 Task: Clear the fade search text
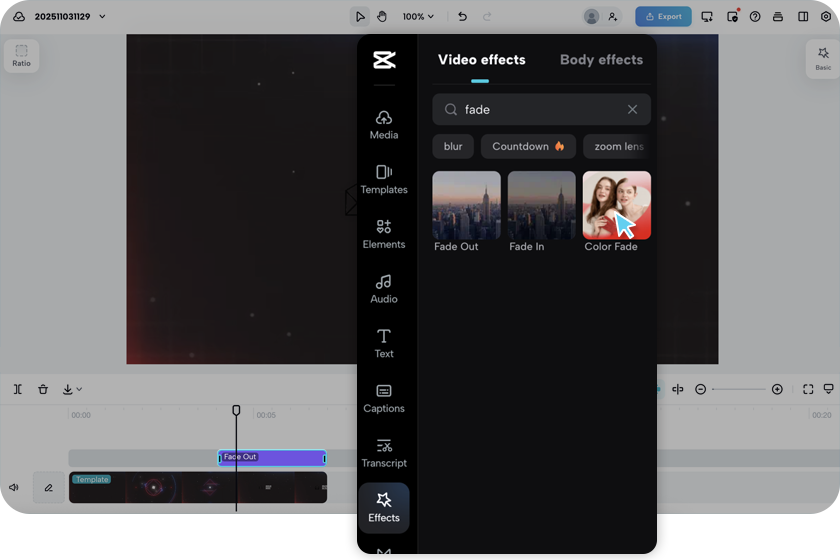632,109
